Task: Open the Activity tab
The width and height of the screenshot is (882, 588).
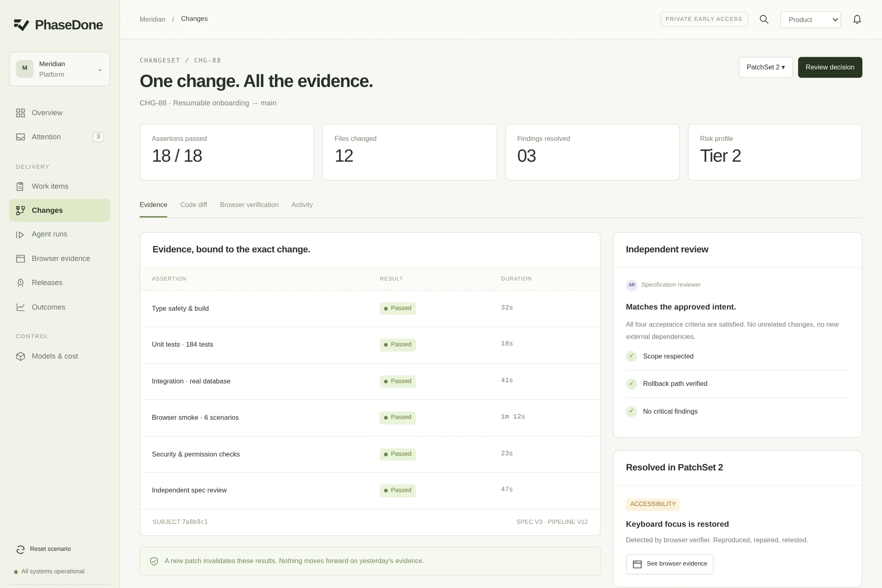Action: (x=302, y=205)
